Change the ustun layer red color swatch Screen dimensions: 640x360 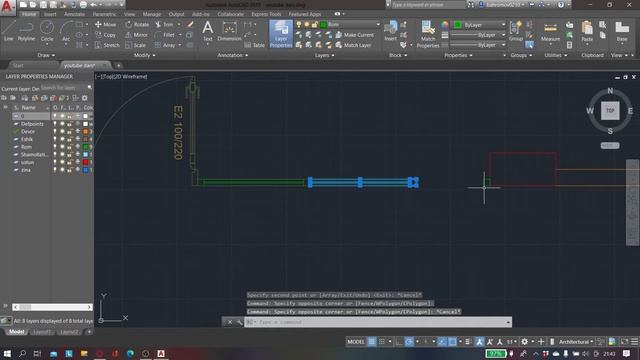click(86, 162)
